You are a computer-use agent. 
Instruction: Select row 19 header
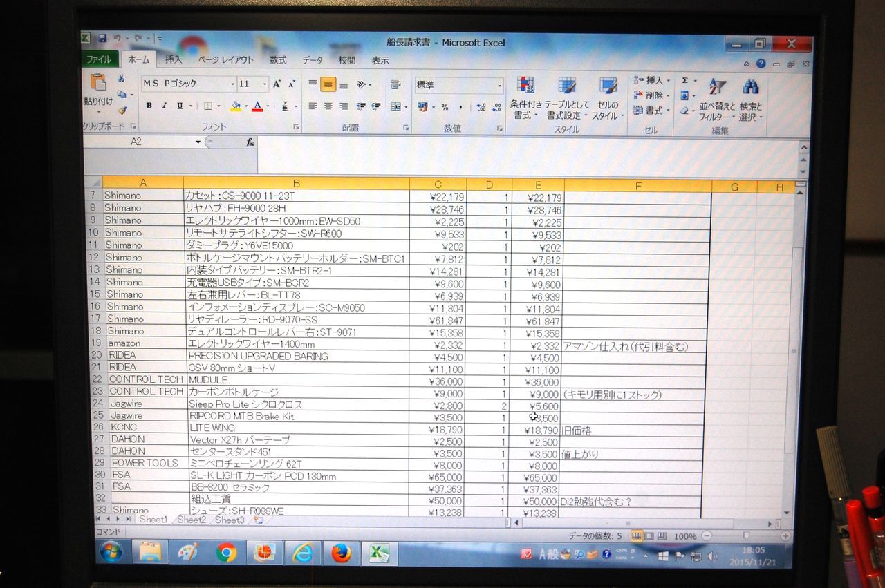coord(95,343)
